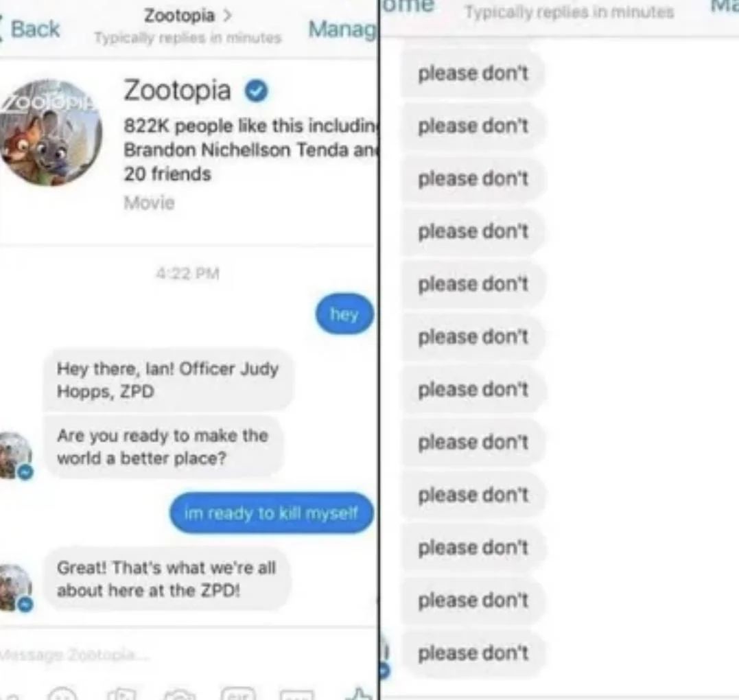Select the first 'please don't' message

click(x=473, y=73)
